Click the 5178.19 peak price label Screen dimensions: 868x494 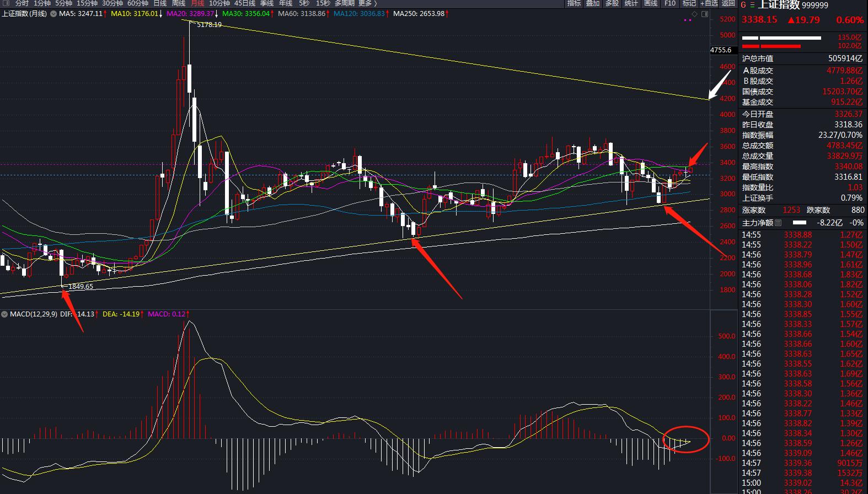click(x=209, y=25)
